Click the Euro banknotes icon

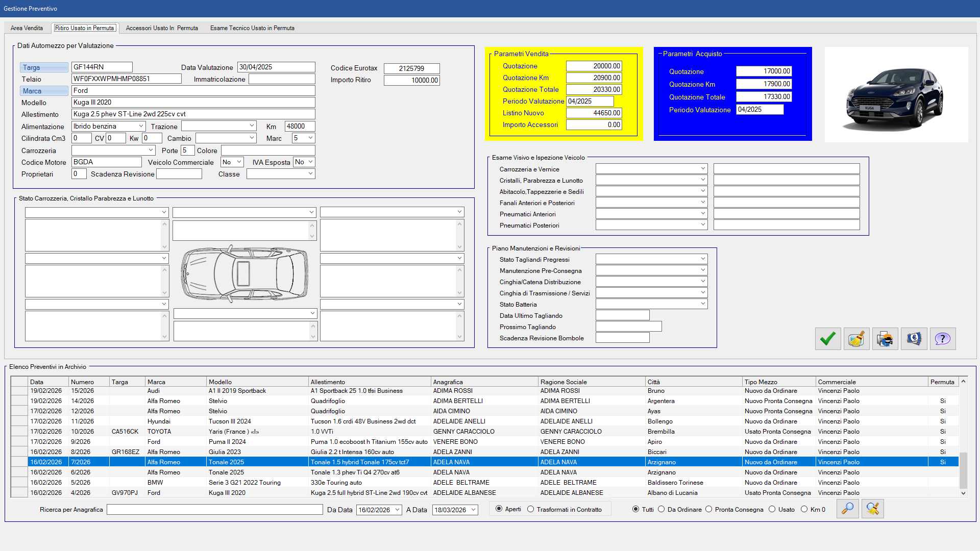point(914,339)
